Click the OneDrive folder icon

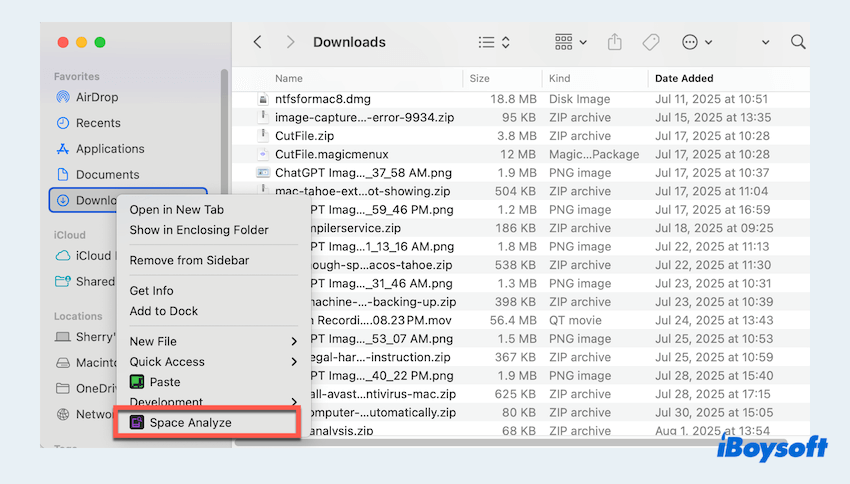pyautogui.click(x=63, y=388)
